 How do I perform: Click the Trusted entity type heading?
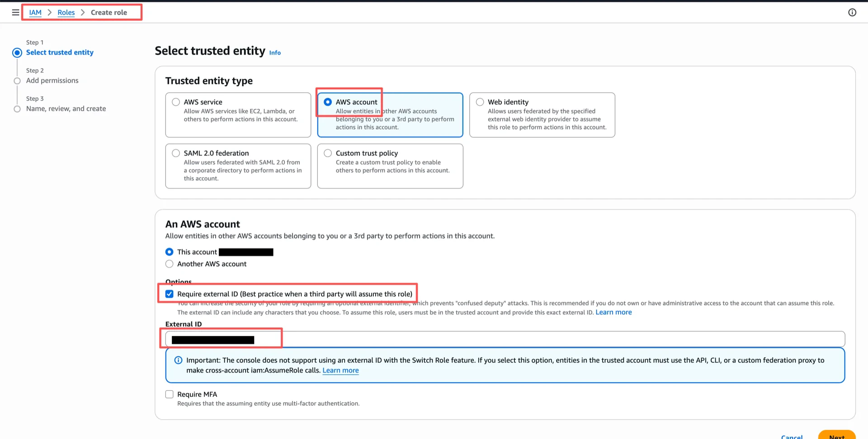(x=209, y=81)
